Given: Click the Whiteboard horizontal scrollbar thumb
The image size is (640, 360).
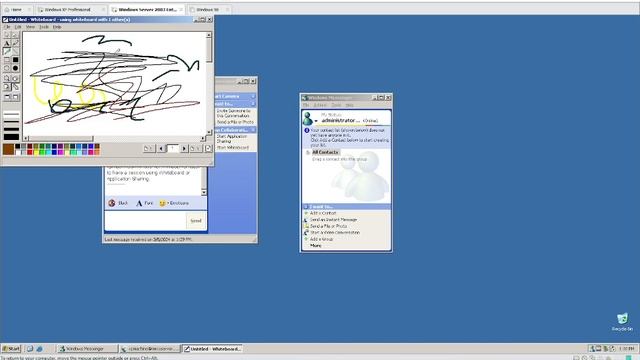Looking at the screenshot, I should click(61, 139).
